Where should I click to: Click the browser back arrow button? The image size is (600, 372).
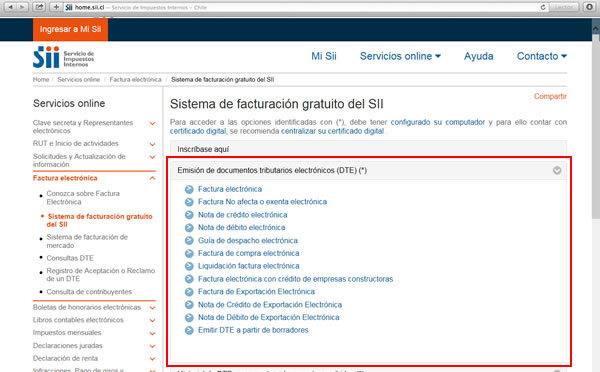pos(11,7)
